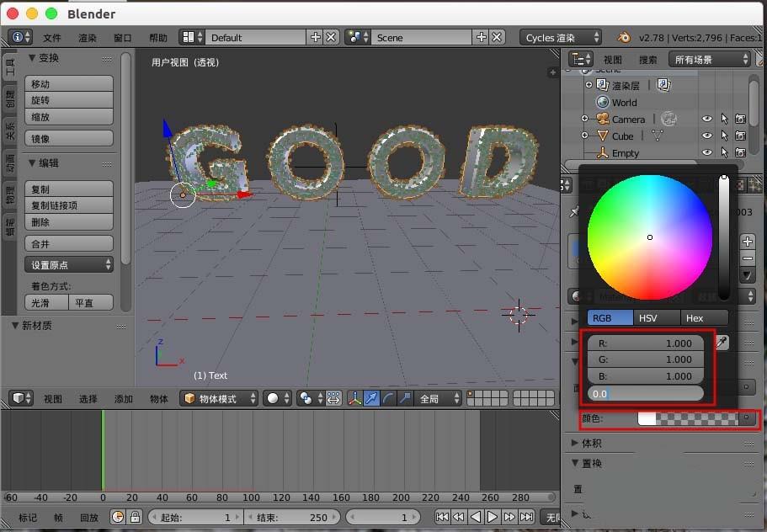Expand the Cube entry in outliner
This screenshot has height=532, width=767.
click(584, 136)
